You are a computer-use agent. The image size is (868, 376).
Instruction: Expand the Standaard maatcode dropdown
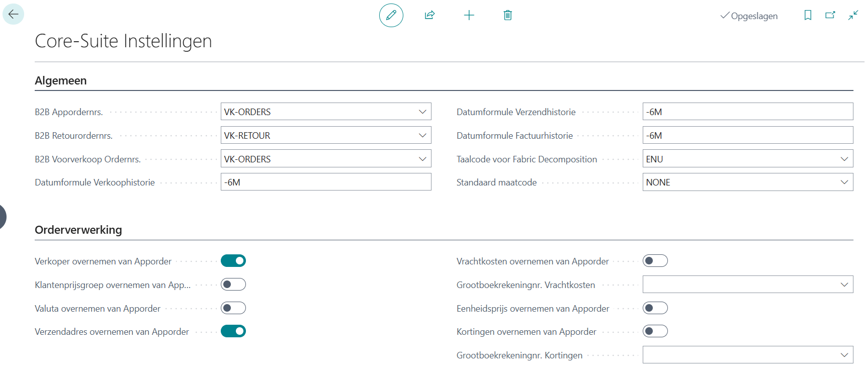point(844,182)
